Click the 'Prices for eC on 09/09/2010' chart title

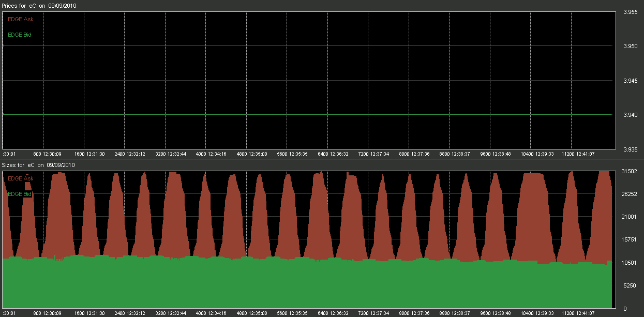point(39,5)
